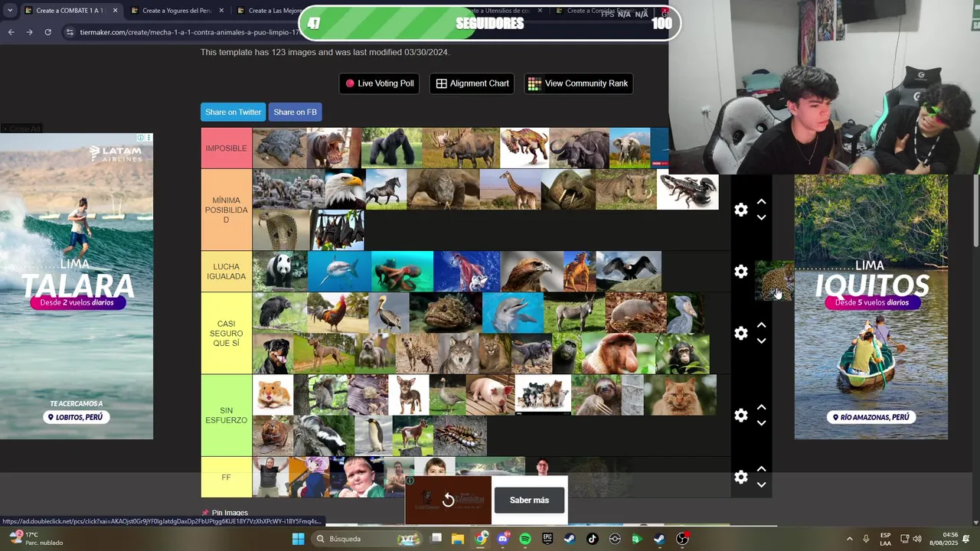Click the green SIN ESFUERZO tier label
The height and width of the screenshot is (551, 980).
[x=226, y=416]
